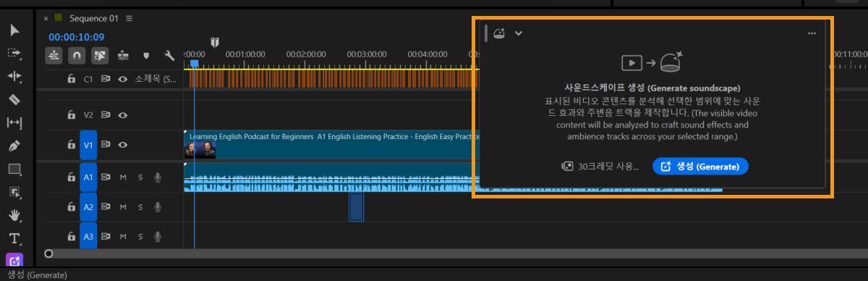Select the purple Generate tool
Image resolution: width=868 pixels, height=281 pixels.
point(14,260)
